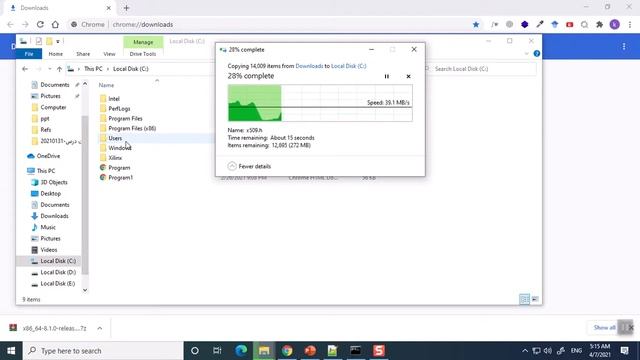Expand the Explorer ribbon chevron
Viewport: 640px width, 360px height.
point(527,53)
